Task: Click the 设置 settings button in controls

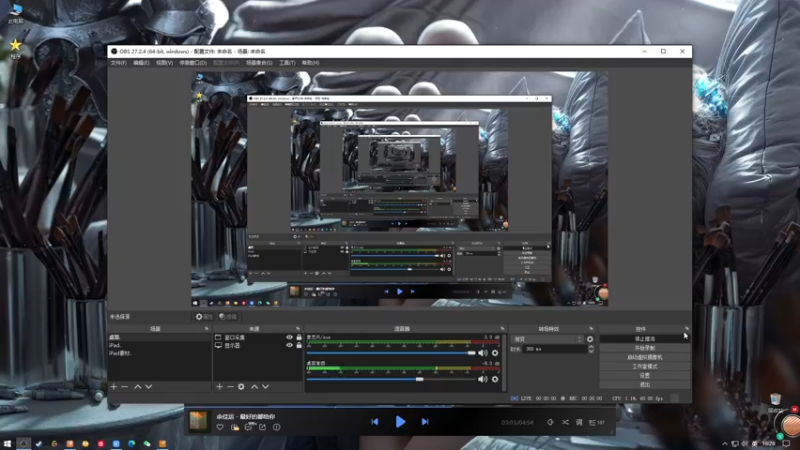Action: tap(645, 376)
